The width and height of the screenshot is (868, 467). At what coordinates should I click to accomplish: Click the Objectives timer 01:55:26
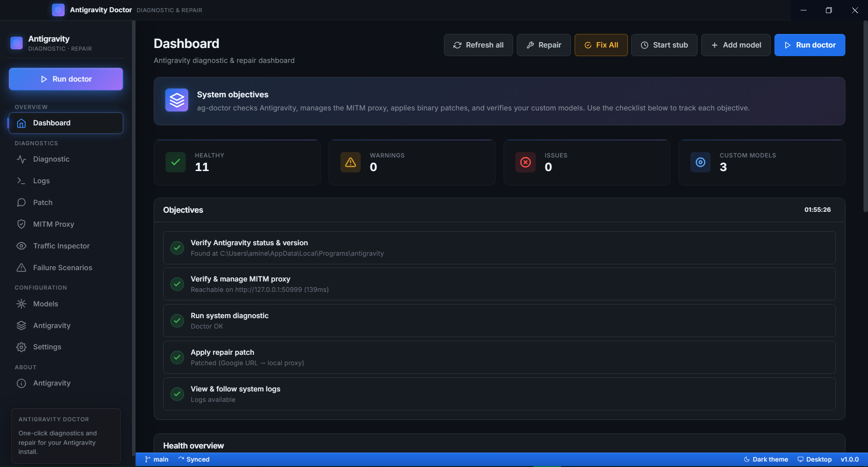pyautogui.click(x=817, y=210)
